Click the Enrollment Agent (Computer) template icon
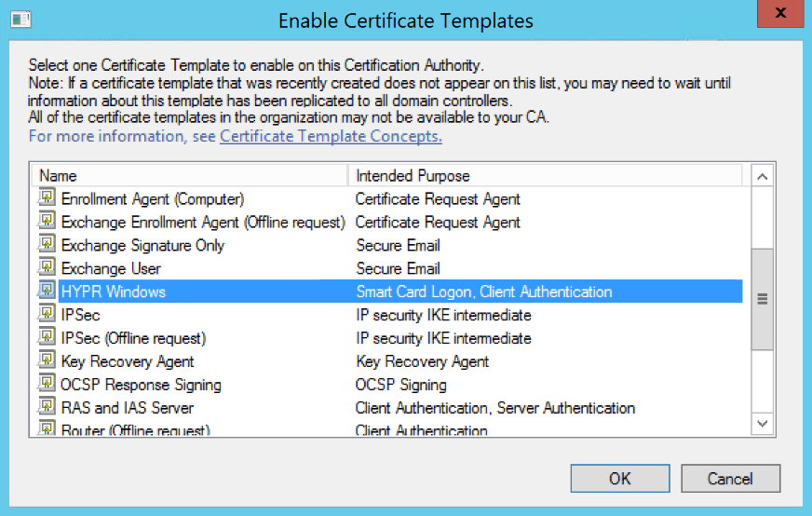Image resolution: width=812 pixels, height=516 pixels. 47,197
